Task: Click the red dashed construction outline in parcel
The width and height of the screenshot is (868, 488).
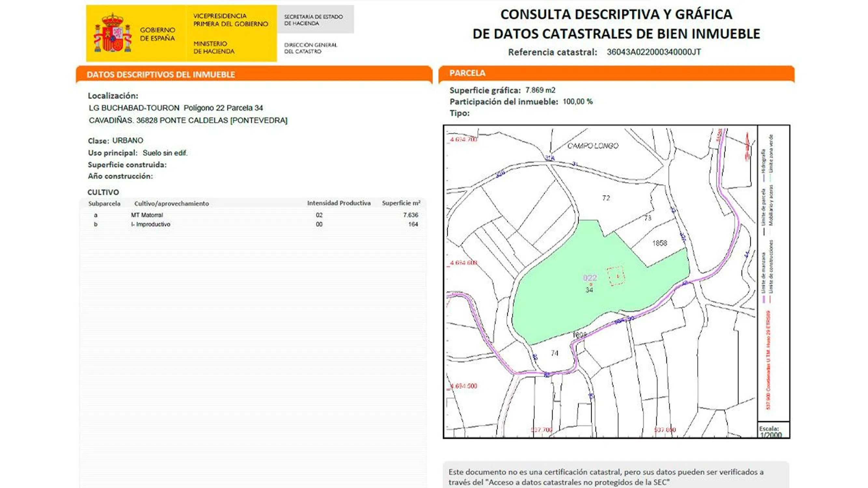Action: pos(616,276)
